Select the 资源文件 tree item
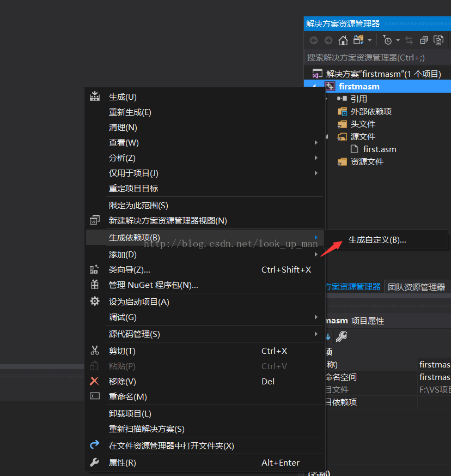Image resolution: width=451 pixels, height=476 pixels. click(367, 162)
